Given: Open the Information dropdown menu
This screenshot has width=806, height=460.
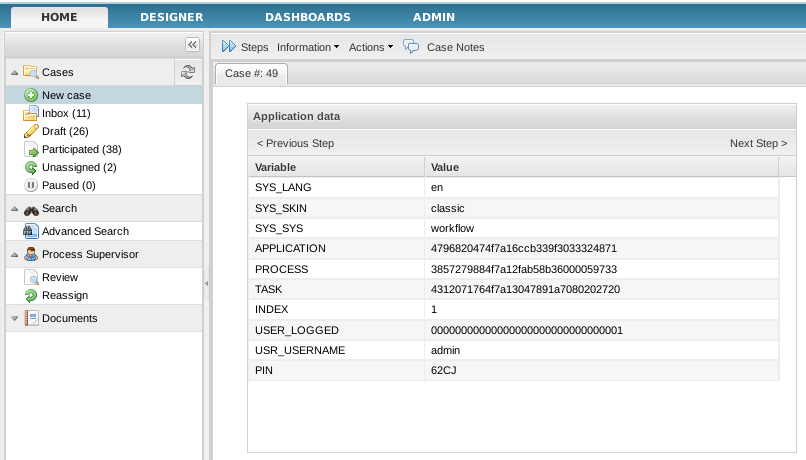Looking at the screenshot, I should 308,47.
